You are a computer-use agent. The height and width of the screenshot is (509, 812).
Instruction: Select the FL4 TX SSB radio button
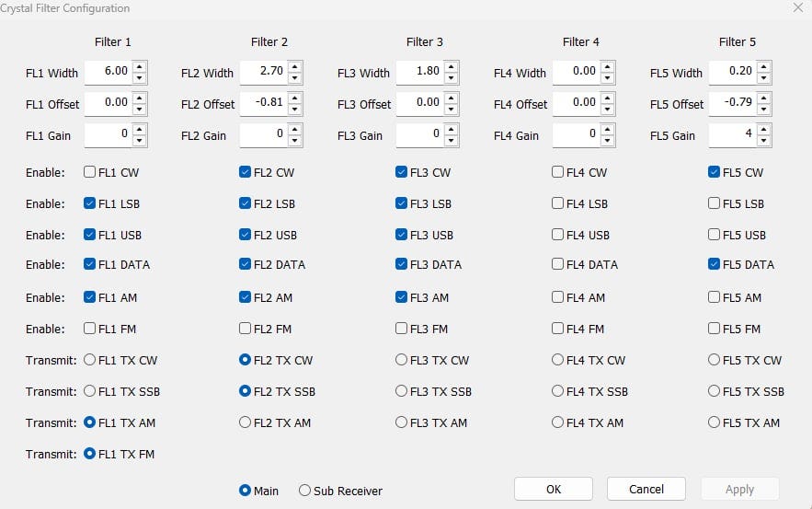point(557,391)
